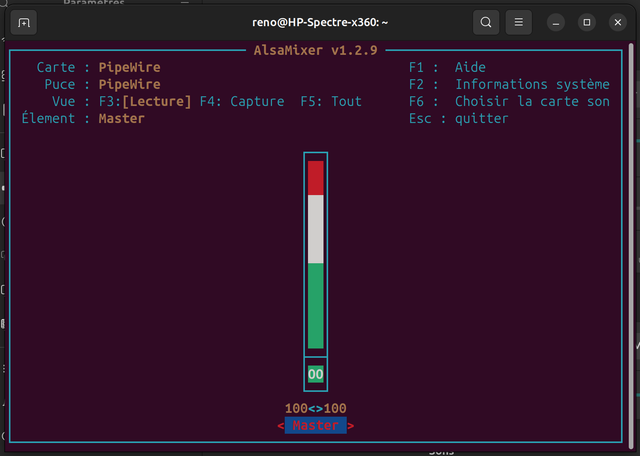Click the red top of the volume bar

316,178
